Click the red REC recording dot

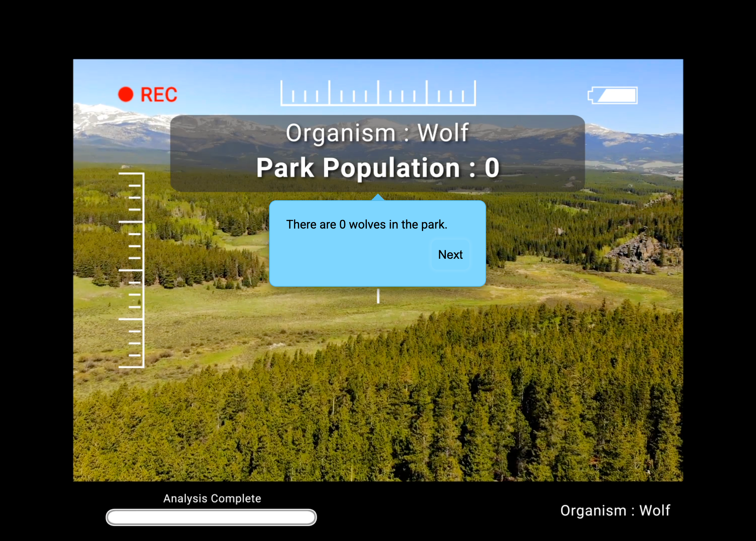[x=126, y=94]
